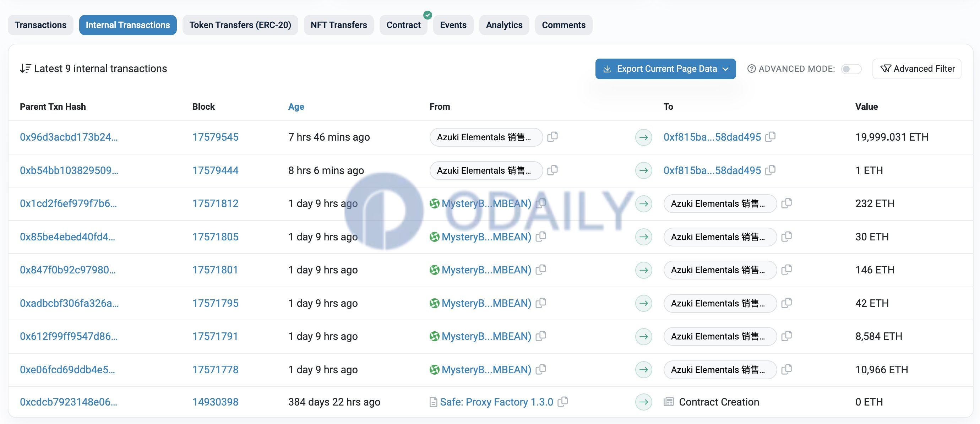
Task: Copy Safe: Proxy Factory 1.3.0 address
Action: [563, 402]
